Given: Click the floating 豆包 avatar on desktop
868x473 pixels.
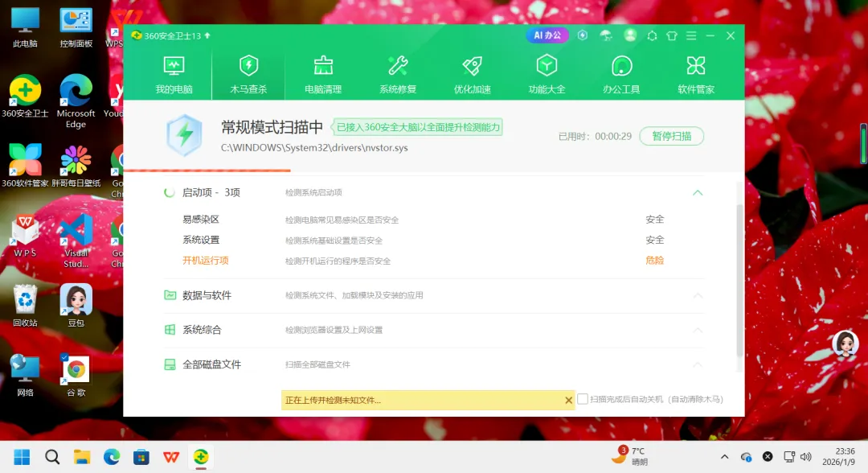Looking at the screenshot, I should (x=845, y=343).
